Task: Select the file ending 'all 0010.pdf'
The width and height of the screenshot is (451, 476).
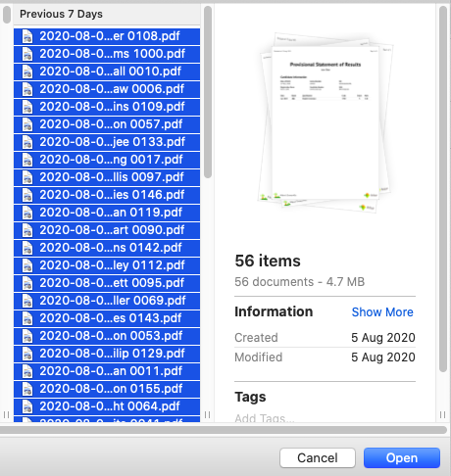Action: pyautogui.click(x=107, y=71)
